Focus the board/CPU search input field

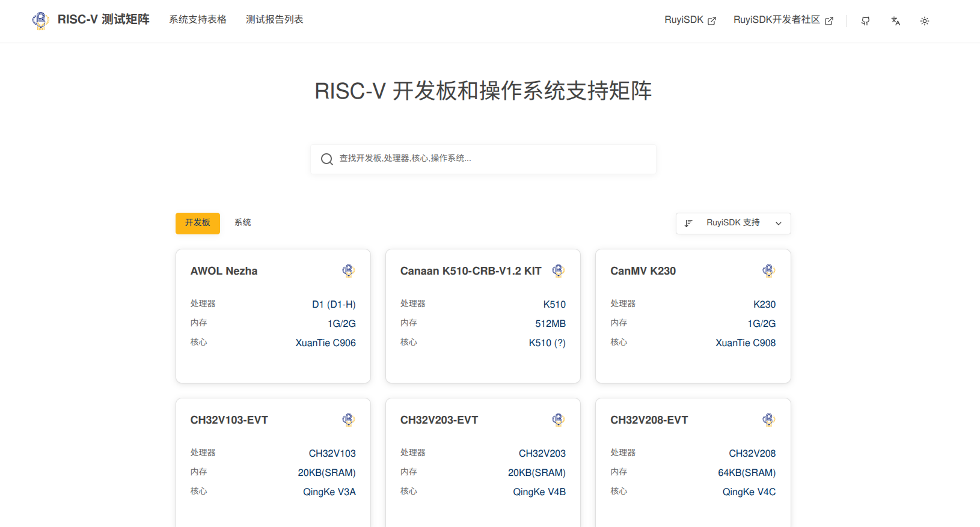click(483, 159)
